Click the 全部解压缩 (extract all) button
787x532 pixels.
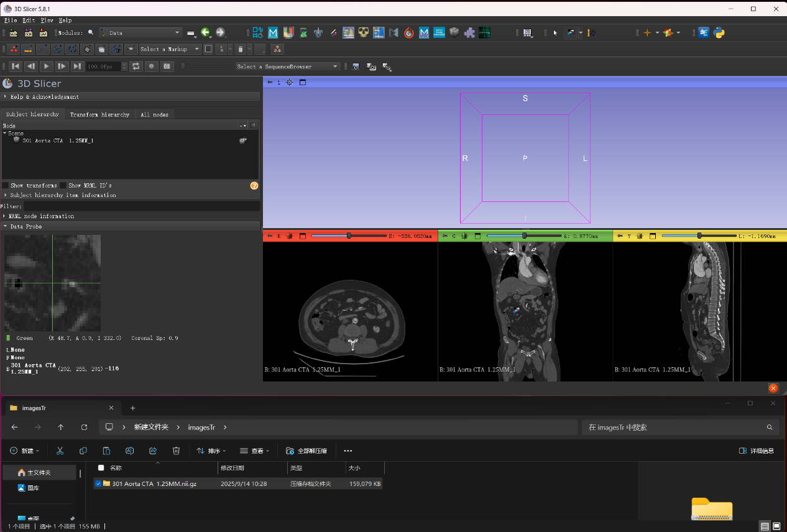(306, 451)
